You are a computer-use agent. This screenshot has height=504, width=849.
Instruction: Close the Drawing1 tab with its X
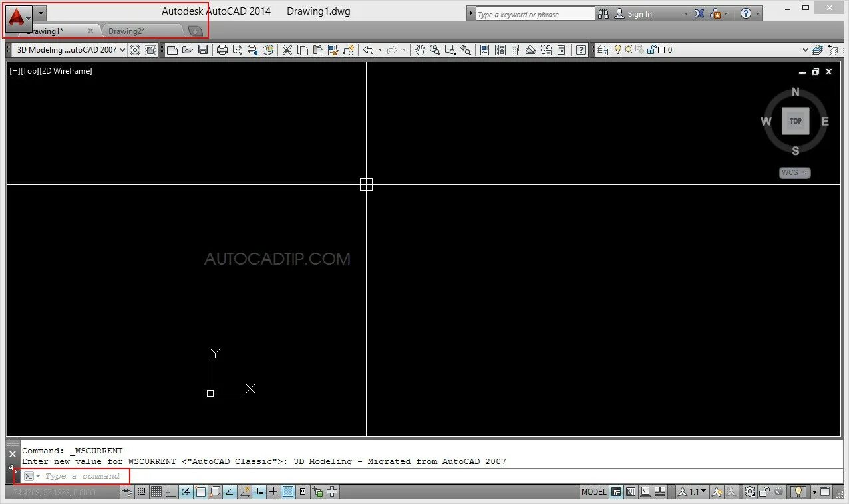(90, 31)
